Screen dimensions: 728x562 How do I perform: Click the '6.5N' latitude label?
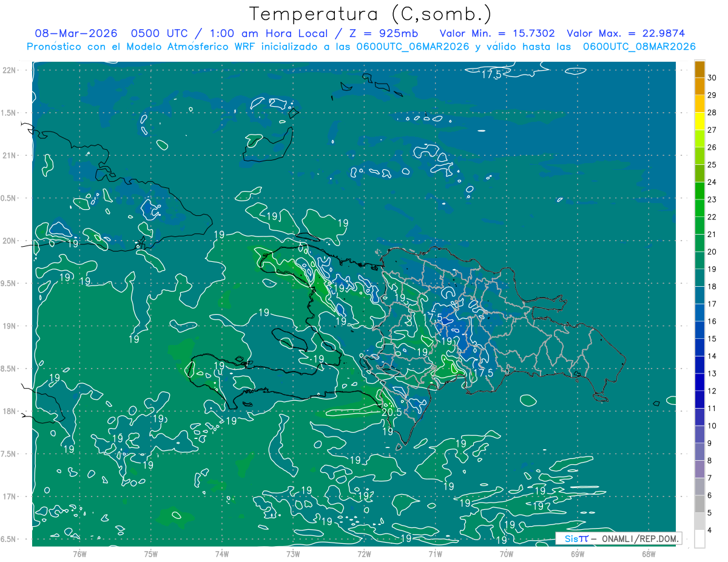pos(8,539)
